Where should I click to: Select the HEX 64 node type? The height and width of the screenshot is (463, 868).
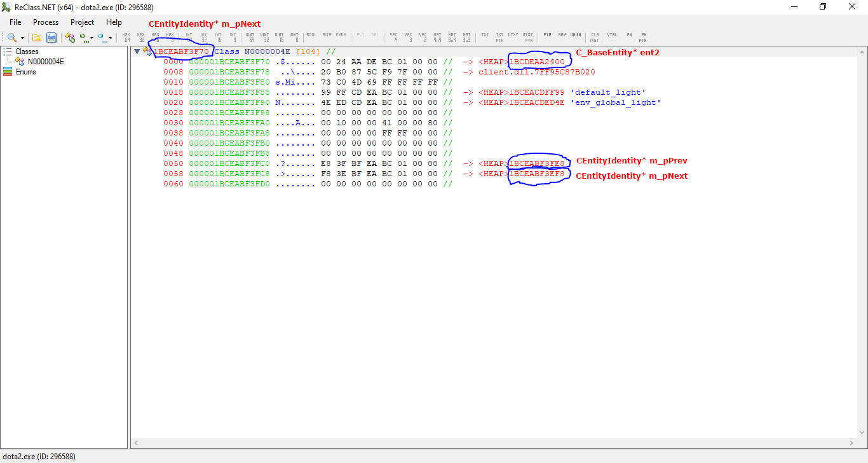[x=126, y=38]
